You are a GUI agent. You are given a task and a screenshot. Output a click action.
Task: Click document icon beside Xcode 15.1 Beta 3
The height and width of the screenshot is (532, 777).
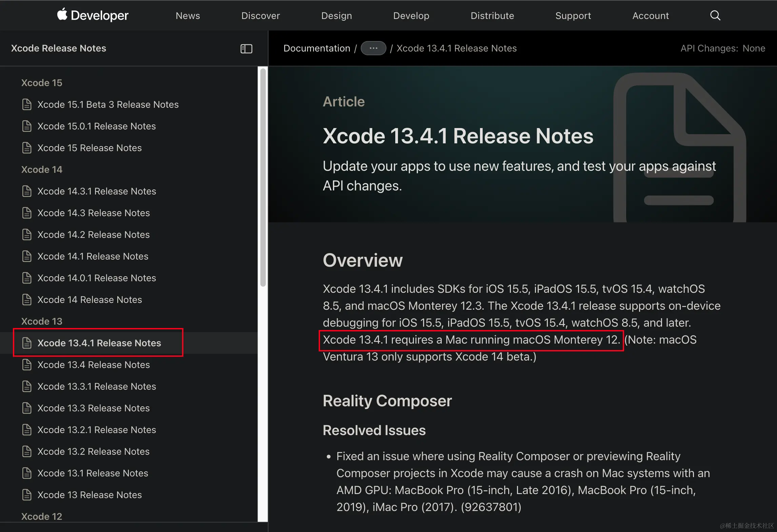(x=27, y=104)
